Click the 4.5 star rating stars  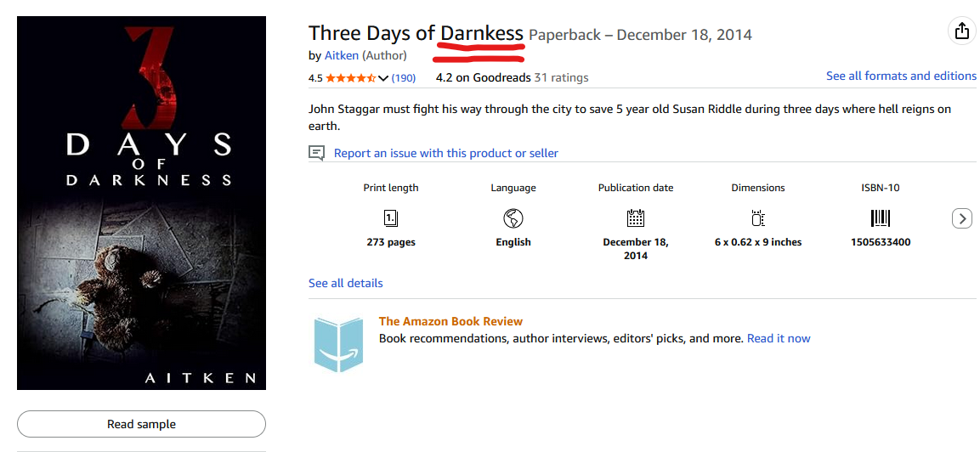click(x=350, y=78)
